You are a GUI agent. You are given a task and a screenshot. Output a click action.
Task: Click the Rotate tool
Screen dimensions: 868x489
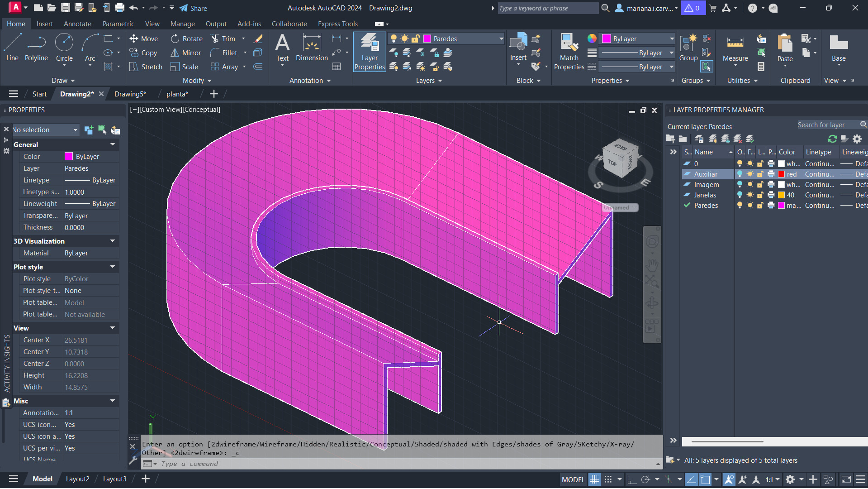pos(187,39)
